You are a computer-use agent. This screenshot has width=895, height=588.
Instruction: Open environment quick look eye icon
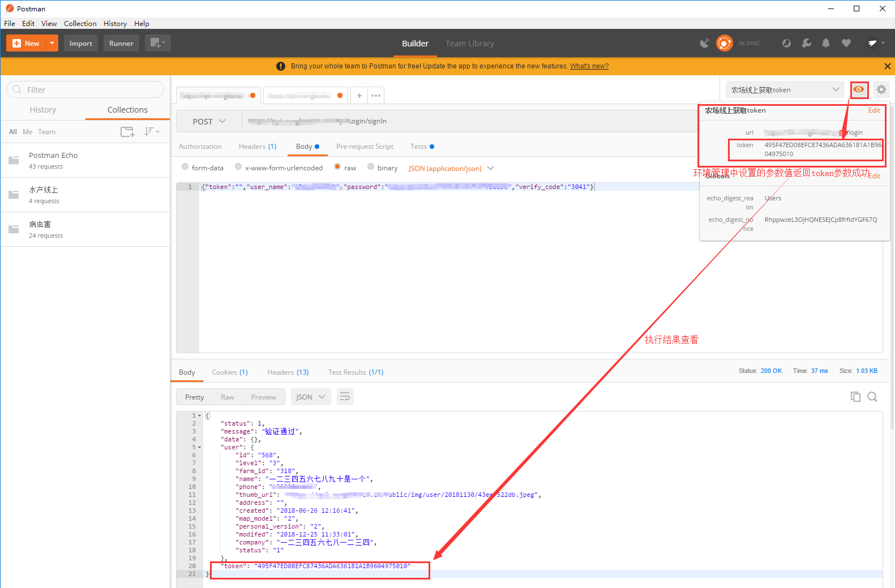859,89
